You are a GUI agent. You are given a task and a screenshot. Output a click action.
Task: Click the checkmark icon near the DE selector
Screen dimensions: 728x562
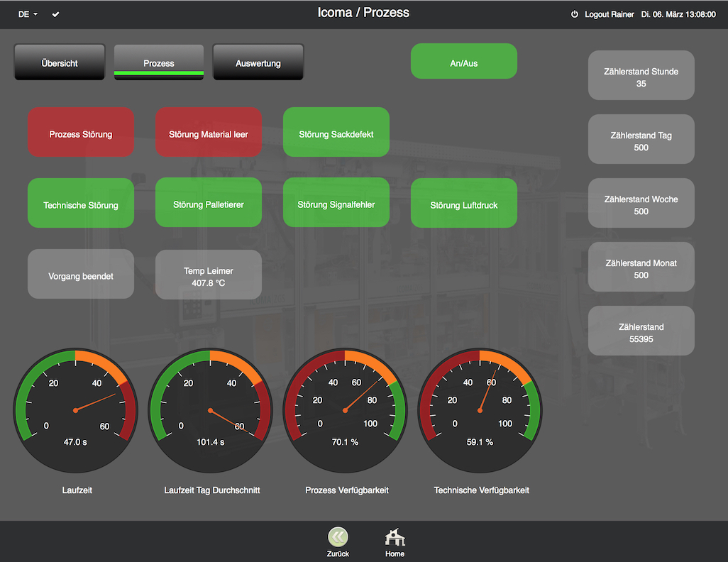[55, 13]
